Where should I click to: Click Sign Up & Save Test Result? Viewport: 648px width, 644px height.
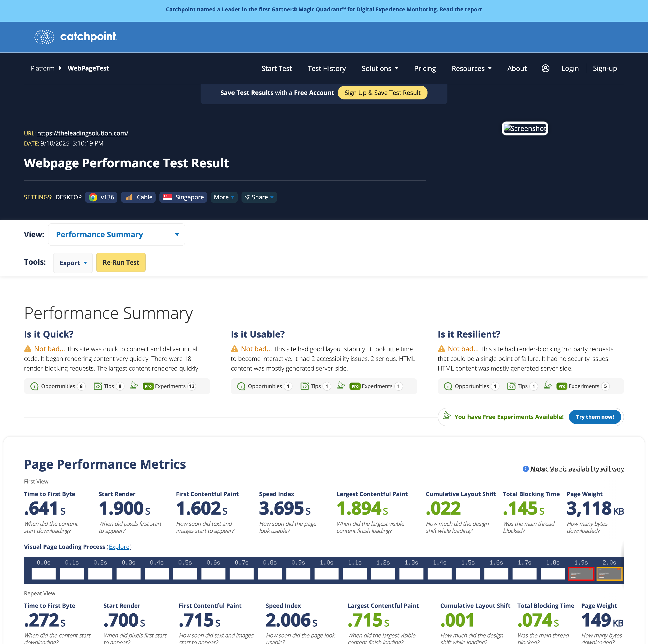coord(382,93)
